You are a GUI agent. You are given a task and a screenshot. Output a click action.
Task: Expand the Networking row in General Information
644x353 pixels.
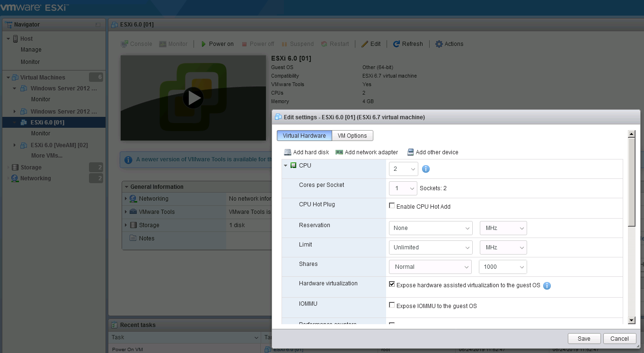click(126, 199)
